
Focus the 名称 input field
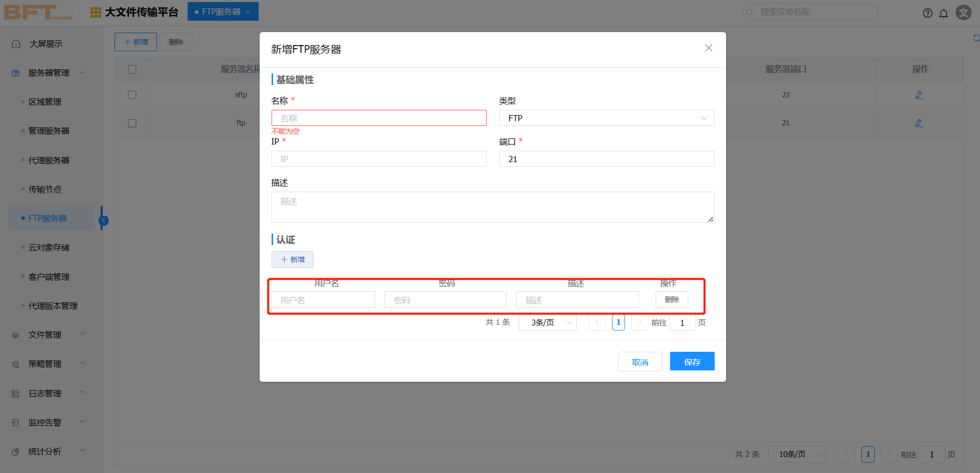pyautogui.click(x=379, y=118)
